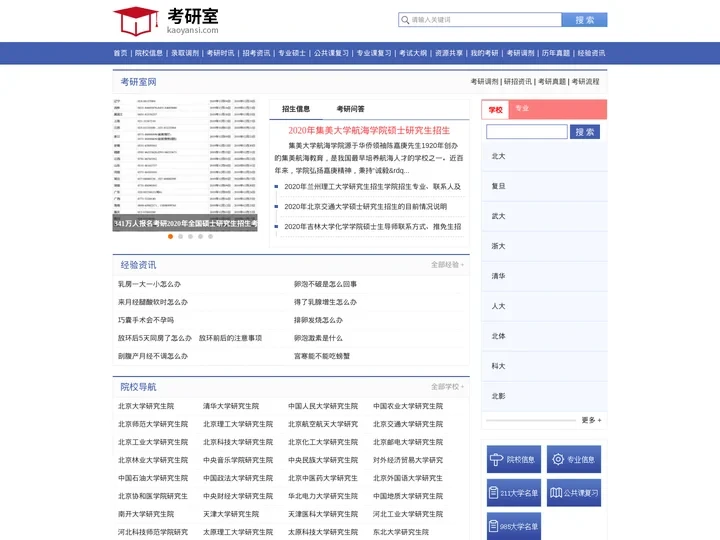Image resolution: width=720 pixels, height=540 pixels.
Task: Open the 2020年北京交通大学 admissions article
Action: [366, 207]
